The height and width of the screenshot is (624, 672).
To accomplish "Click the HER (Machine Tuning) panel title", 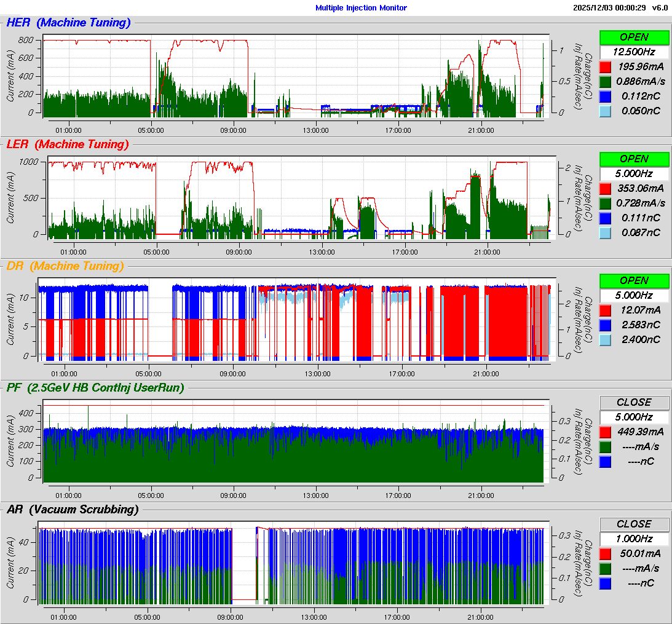I will tap(68, 23).
